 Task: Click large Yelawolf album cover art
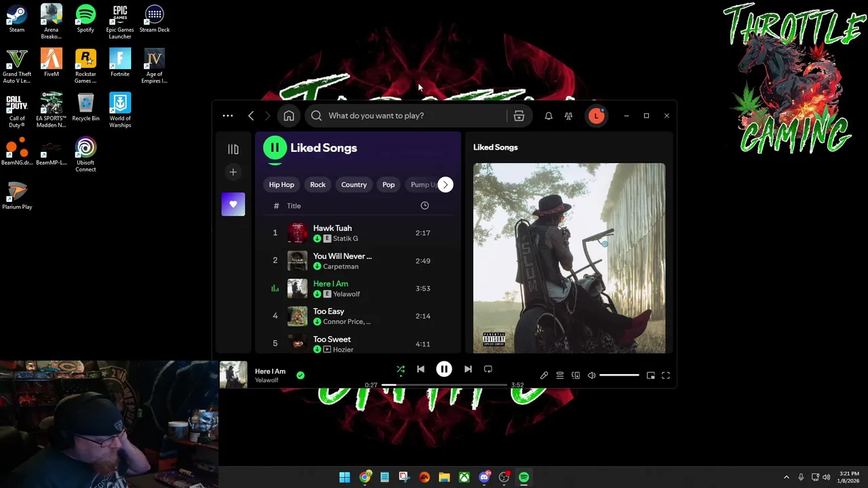570,258
